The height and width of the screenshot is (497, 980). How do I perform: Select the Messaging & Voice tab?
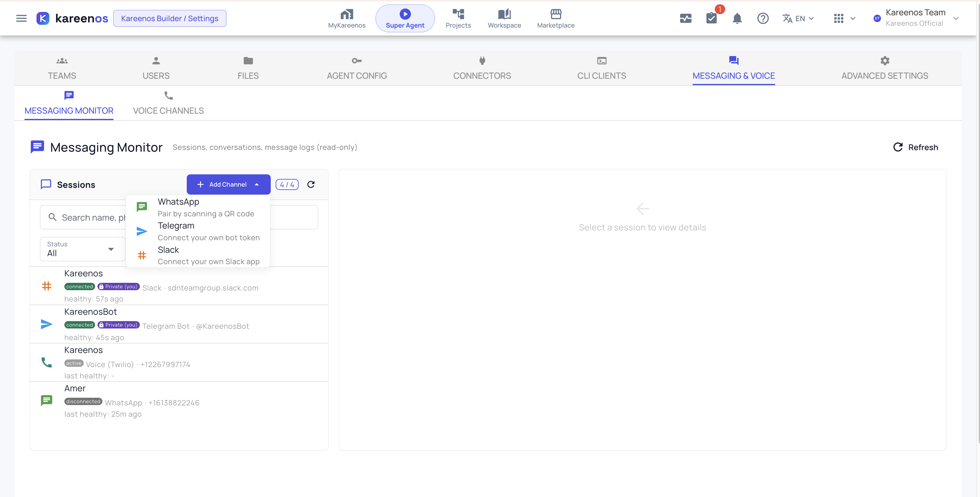pyautogui.click(x=733, y=68)
